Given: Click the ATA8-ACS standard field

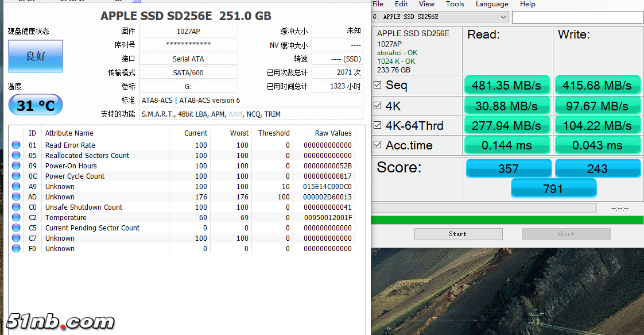Looking at the screenshot, I should pyautogui.click(x=251, y=101).
